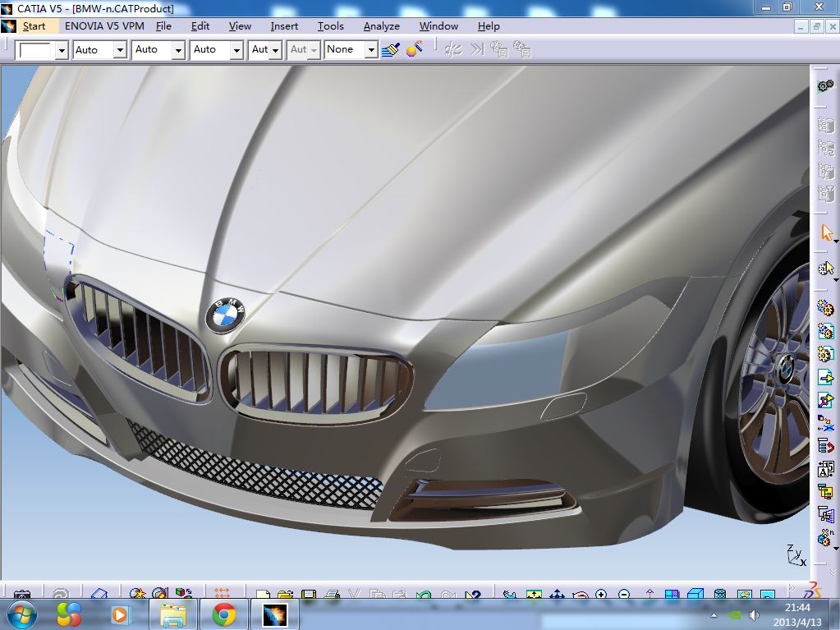Screen dimensions: 840x630
Task: Click the Zoom Out magnifier
Action: [x=624, y=594]
